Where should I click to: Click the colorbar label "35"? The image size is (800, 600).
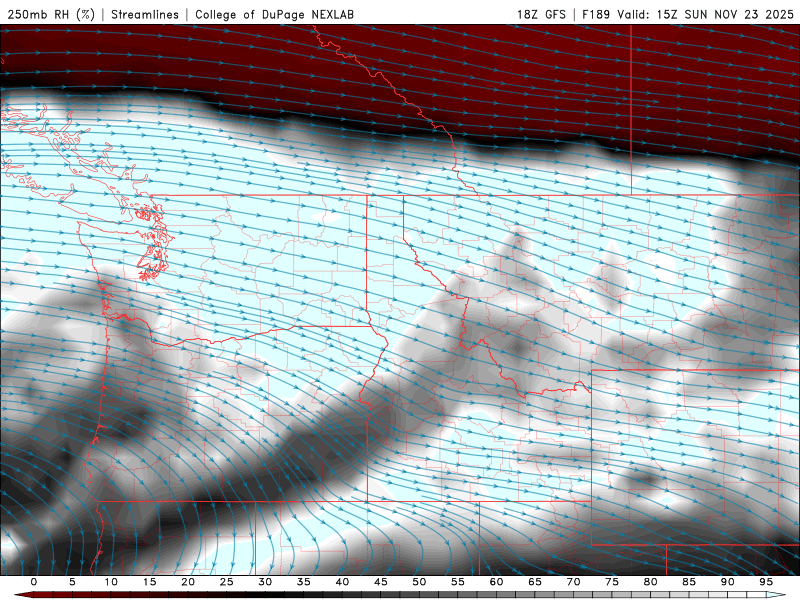[x=304, y=582]
